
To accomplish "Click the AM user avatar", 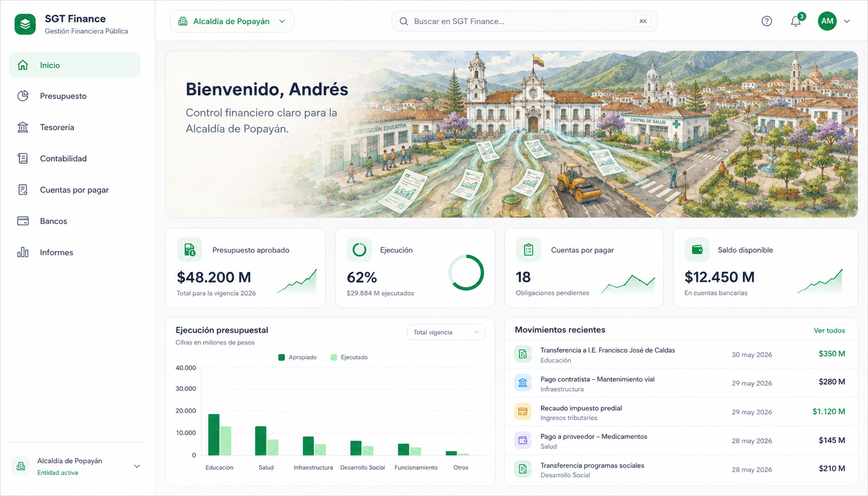I will pos(827,21).
